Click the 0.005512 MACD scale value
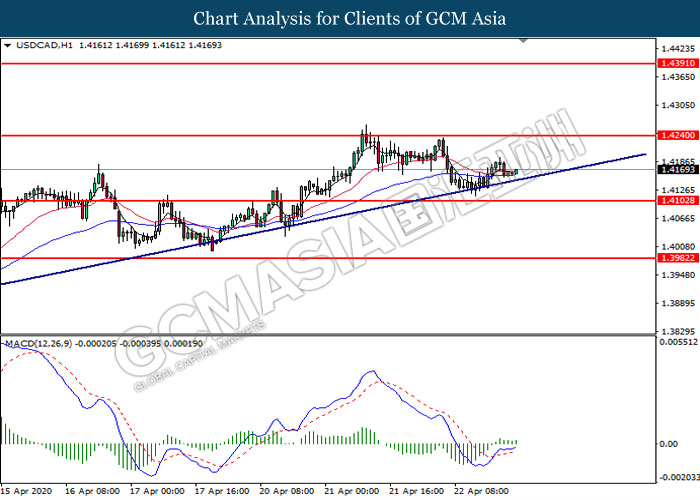700x500 pixels. pos(676,342)
